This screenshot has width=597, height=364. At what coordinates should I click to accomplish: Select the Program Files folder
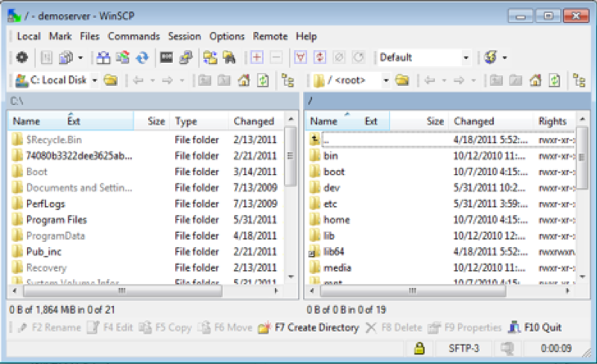tap(56, 219)
